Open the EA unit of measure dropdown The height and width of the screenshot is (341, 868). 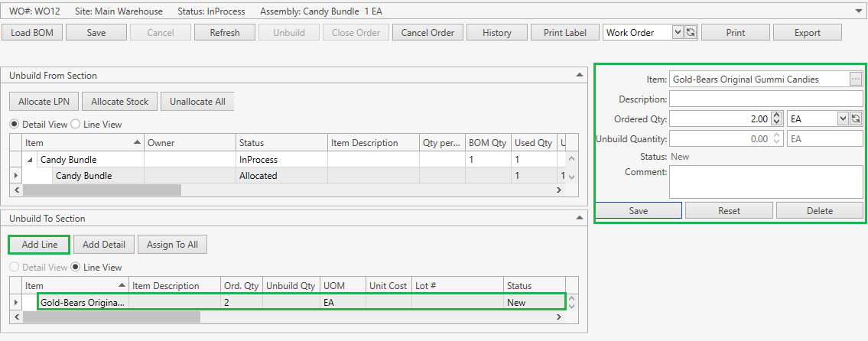(843, 119)
